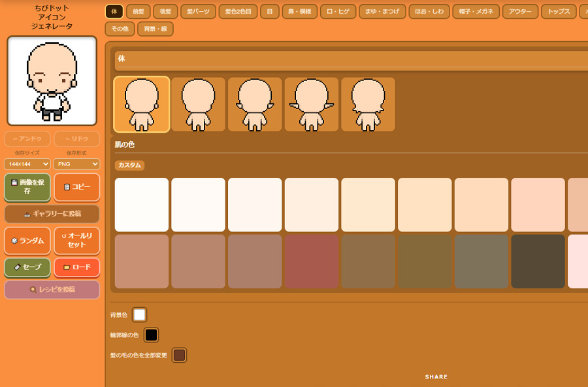
Task: Open the 背景色 white color picker
Action: [x=140, y=314]
